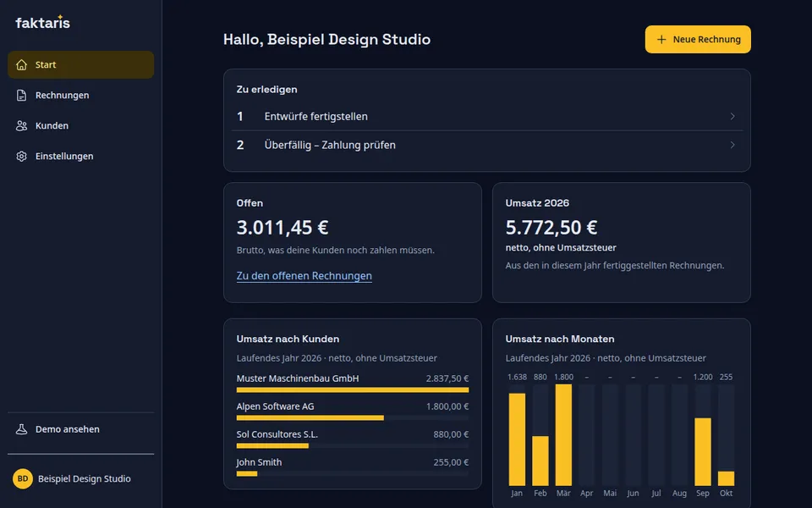The height and width of the screenshot is (508, 812).
Task: Select the Sep bar in monthly chart
Action: [x=703, y=452]
